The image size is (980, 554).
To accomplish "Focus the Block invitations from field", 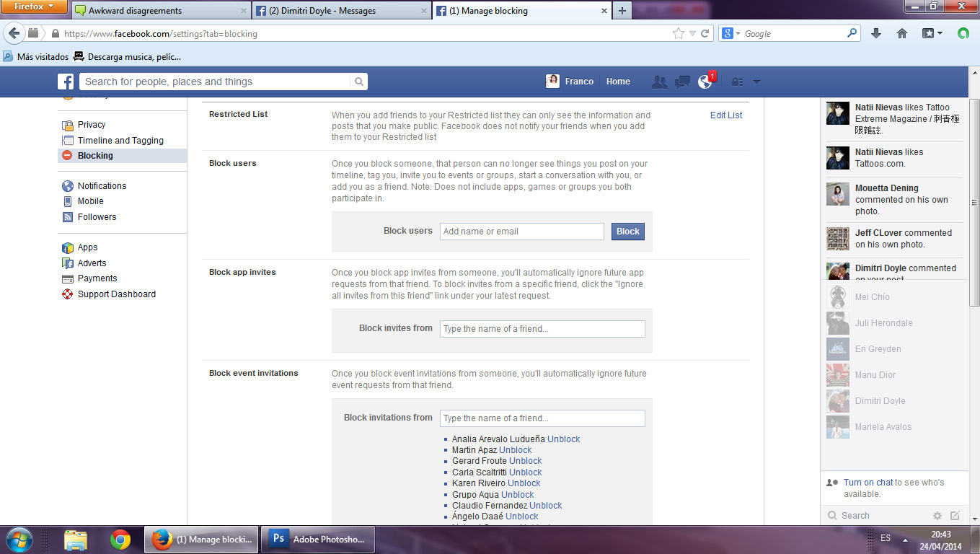I will (542, 418).
